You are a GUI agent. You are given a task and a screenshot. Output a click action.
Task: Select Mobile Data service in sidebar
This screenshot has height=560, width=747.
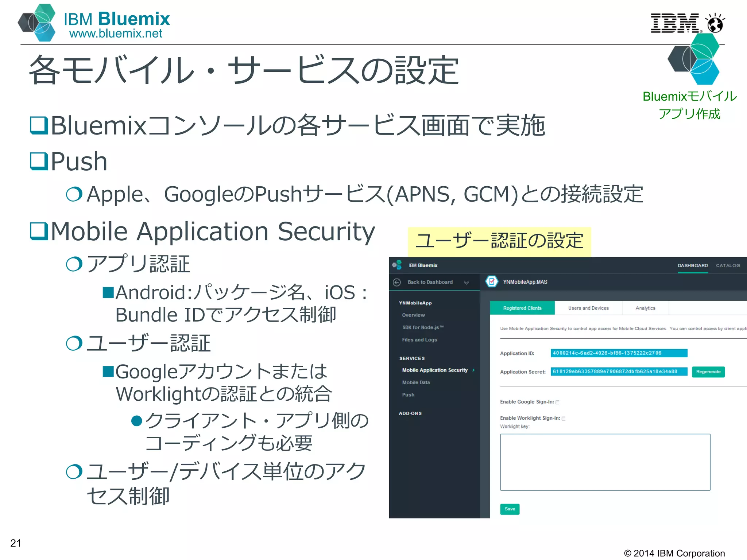416,382
